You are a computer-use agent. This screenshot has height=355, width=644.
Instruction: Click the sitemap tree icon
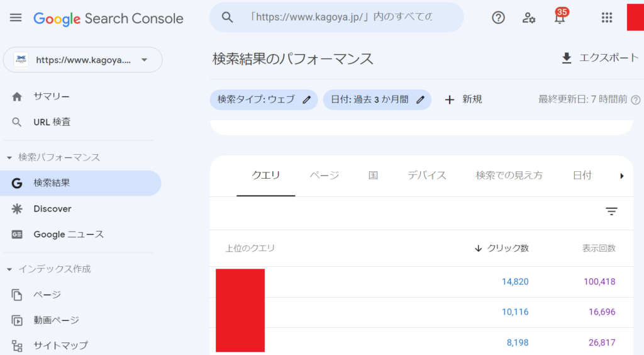tap(17, 346)
